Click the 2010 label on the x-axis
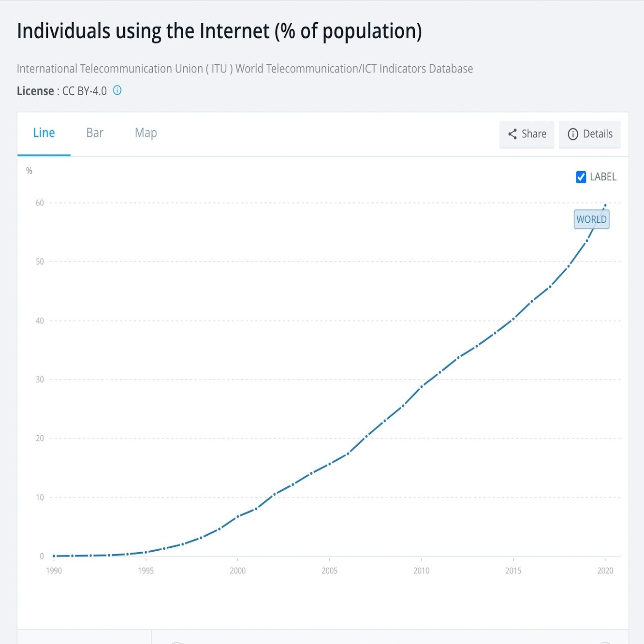The width and height of the screenshot is (644, 644). (421, 571)
